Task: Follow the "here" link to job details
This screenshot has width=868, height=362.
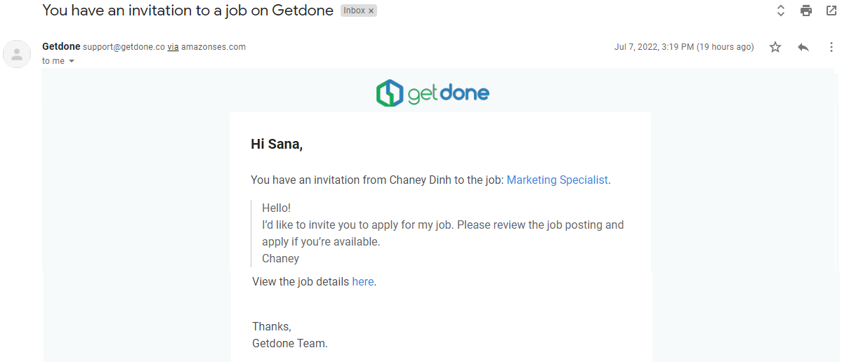Action: (x=362, y=281)
